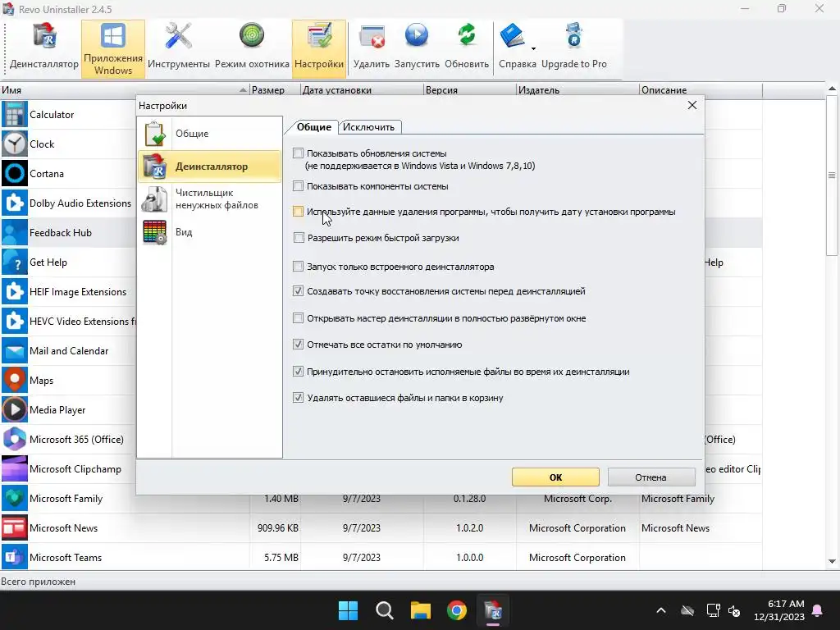
Task: Toggle Используйте данные удаления программы checkbox
Action: [x=299, y=212]
